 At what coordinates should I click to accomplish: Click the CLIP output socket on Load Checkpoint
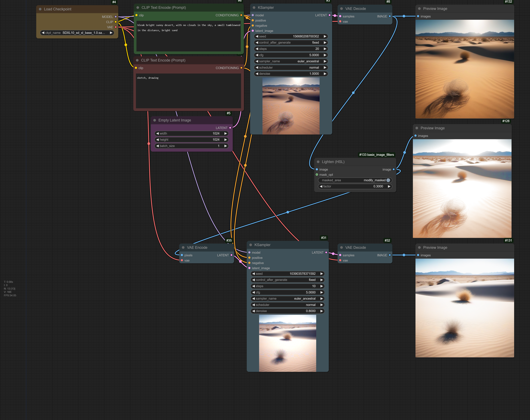click(x=115, y=22)
